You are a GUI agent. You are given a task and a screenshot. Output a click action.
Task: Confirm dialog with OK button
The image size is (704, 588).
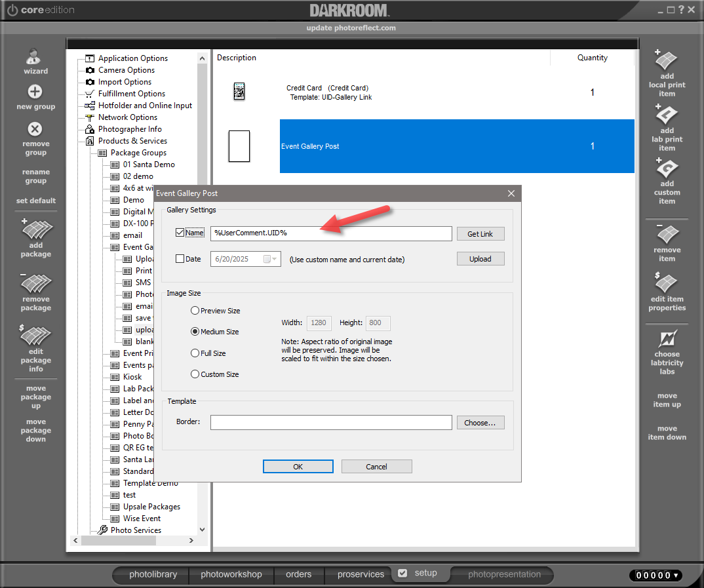(298, 467)
